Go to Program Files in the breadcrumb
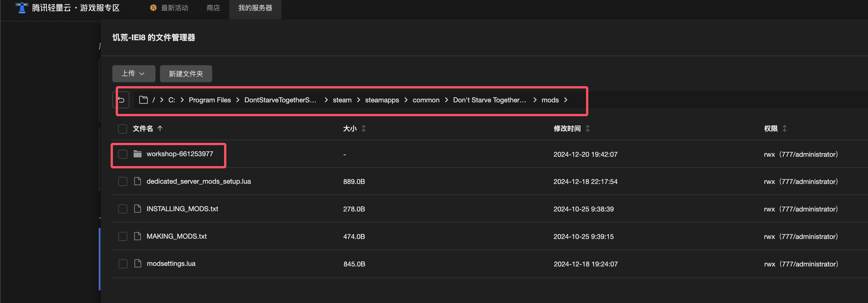The image size is (868, 303). (210, 100)
